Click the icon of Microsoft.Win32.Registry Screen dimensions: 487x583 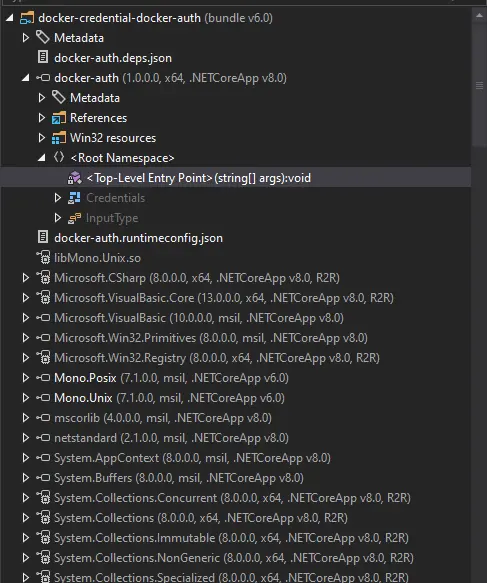pyautogui.click(x=43, y=357)
